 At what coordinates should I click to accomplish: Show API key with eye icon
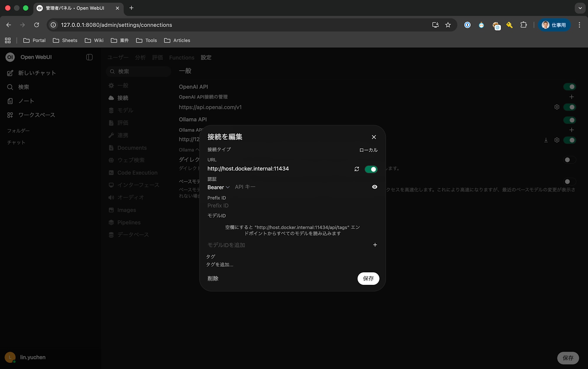click(x=375, y=187)
